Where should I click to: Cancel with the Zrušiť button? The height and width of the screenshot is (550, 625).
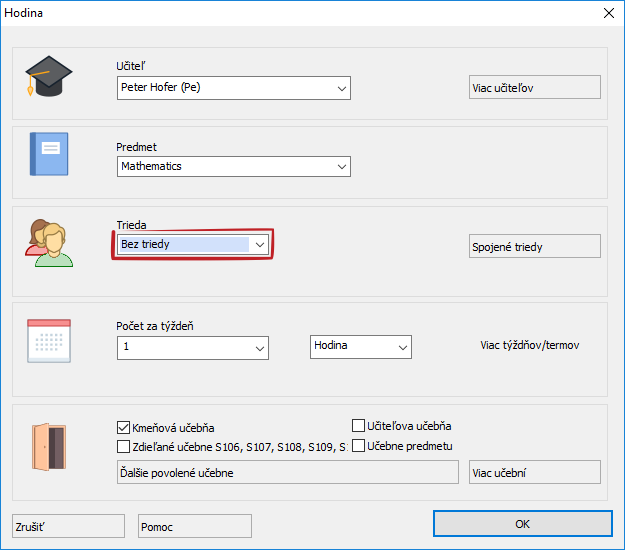pyautogui.click(x=68, y=526)
